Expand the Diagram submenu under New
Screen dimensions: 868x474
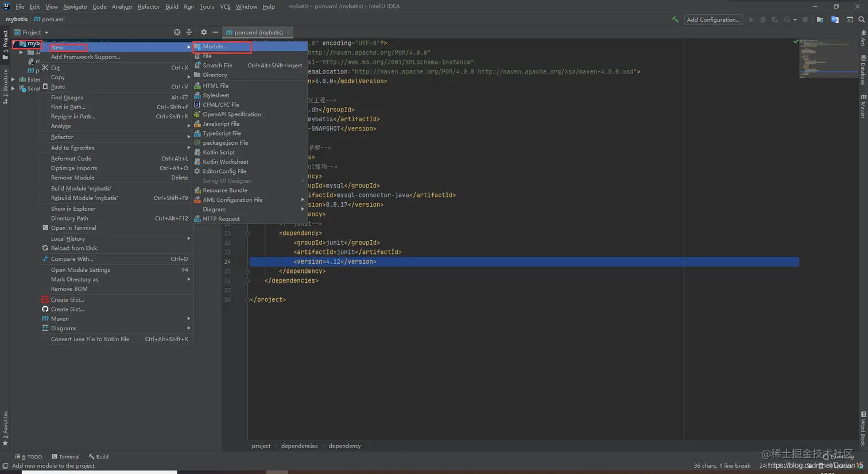[250, 209]
